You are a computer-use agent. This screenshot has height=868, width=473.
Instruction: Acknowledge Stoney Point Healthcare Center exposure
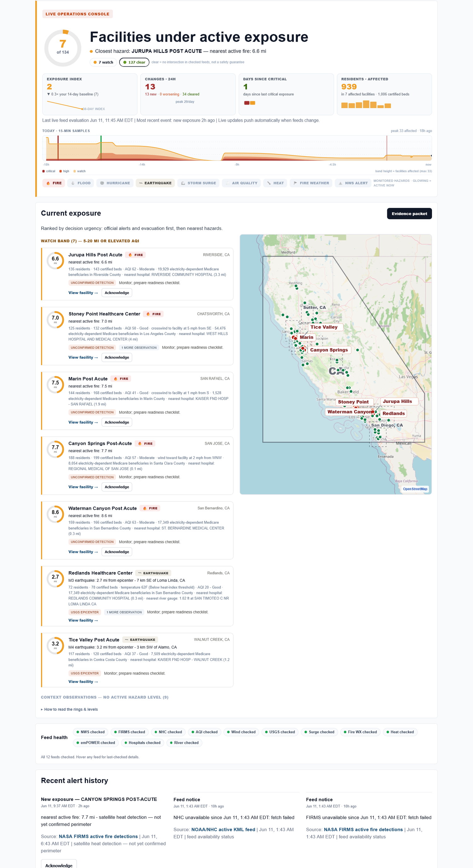tap(117, 358)
